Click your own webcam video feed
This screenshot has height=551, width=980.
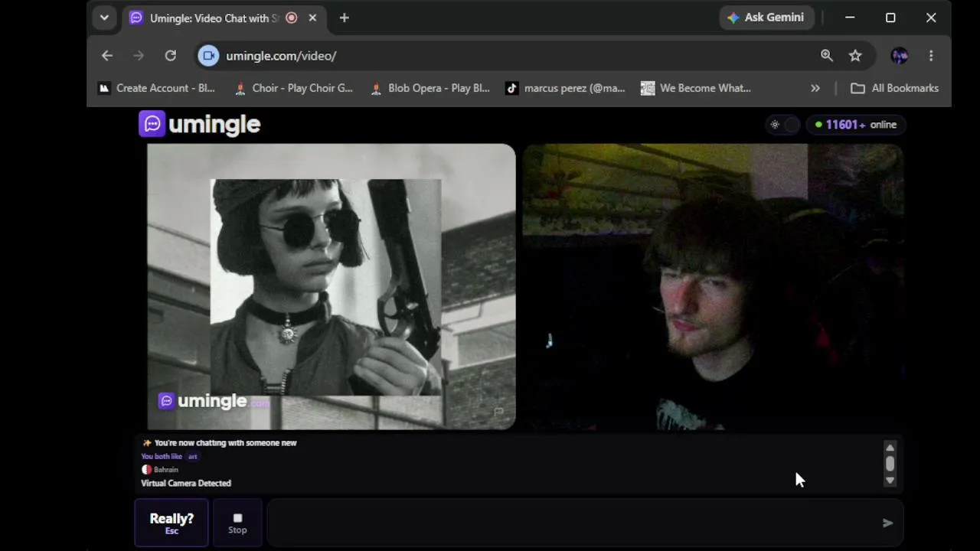(x=713, y=286)
